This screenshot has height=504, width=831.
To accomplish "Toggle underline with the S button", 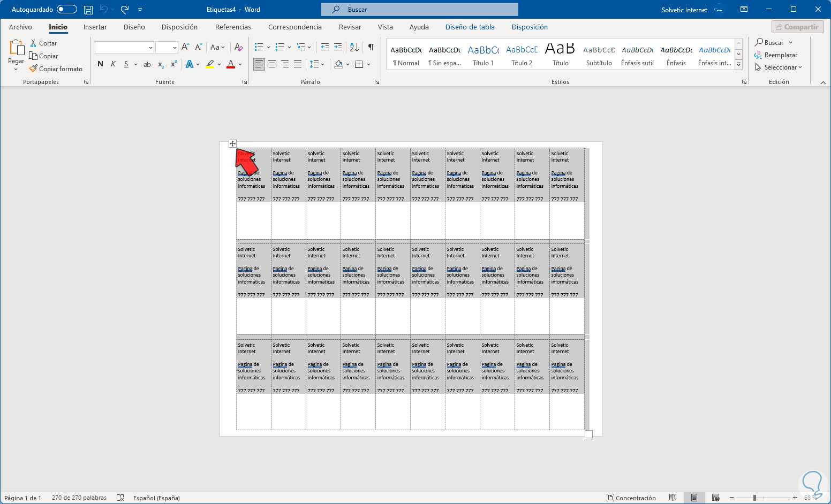I will pos(126,64).
